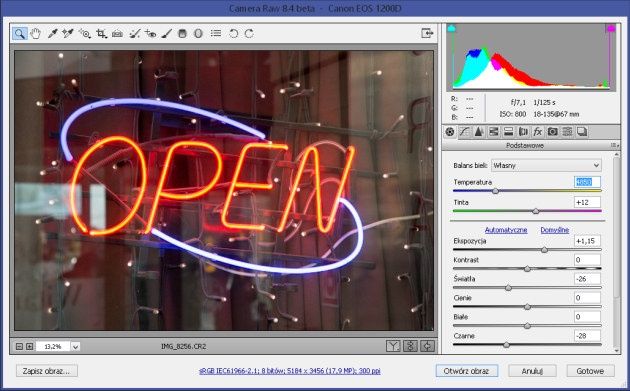Click the Białe slider handle
The width and height of the screenshot is (630, 391).
527,326
